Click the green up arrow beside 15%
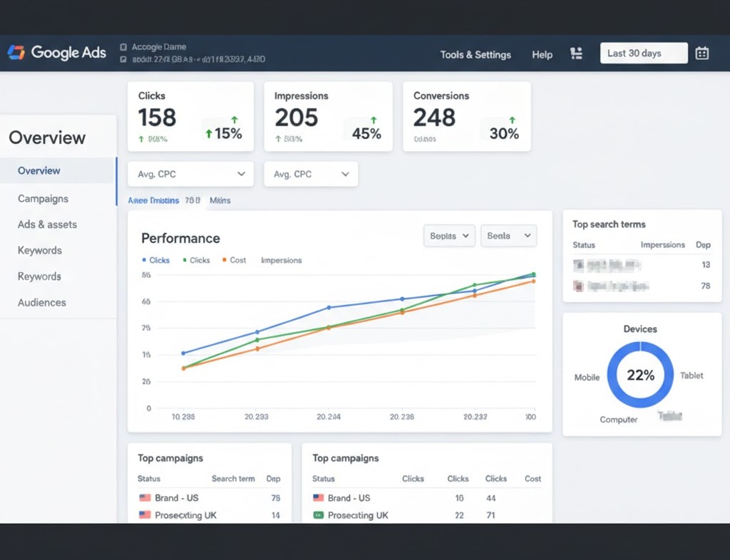This screenshot has width=730, height=560. coord(209,134)
